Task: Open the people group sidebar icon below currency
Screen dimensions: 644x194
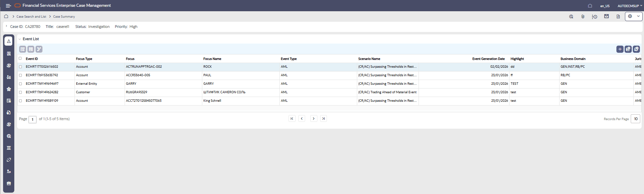Action: tap(9, 77)
